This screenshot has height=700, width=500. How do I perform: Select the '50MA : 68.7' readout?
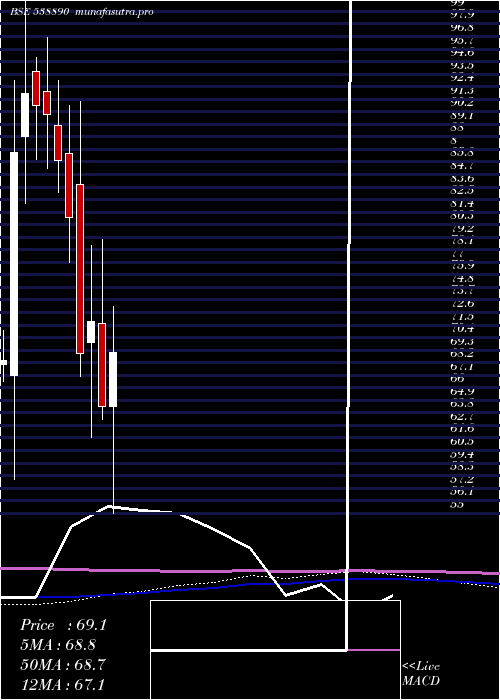pos(63,665)
